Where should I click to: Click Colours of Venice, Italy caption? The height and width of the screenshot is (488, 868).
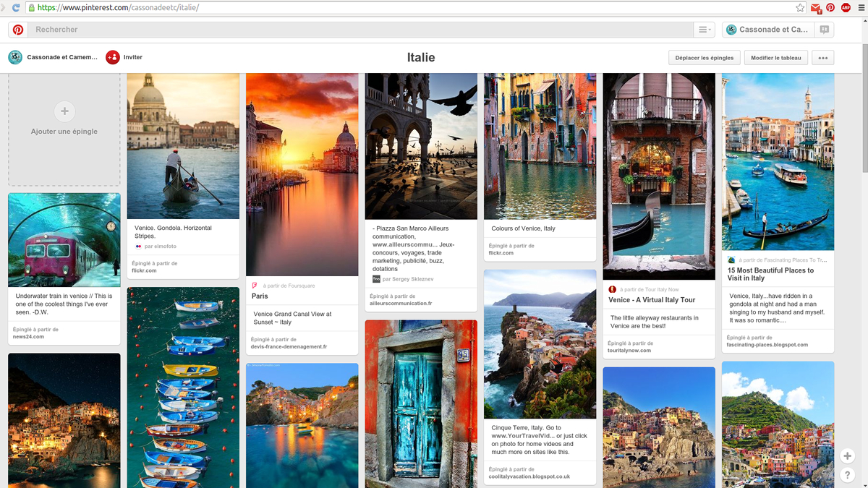(x=524, y=228)
